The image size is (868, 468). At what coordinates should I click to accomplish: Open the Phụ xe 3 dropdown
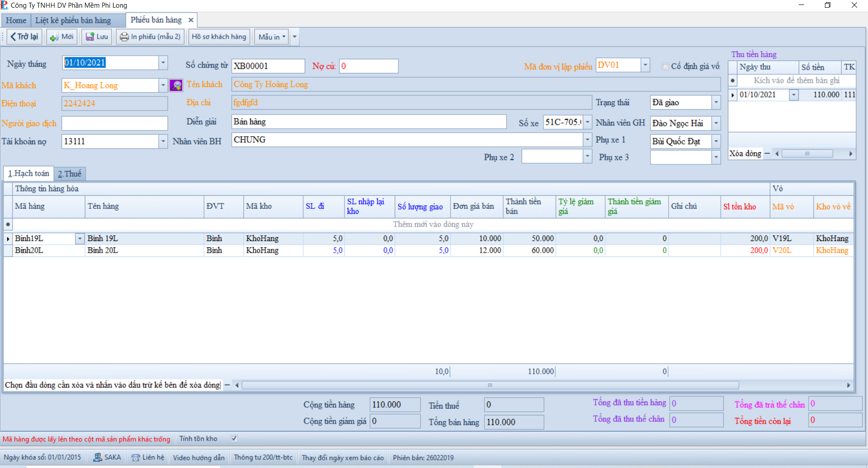pyautogui.click(x=716, y=157)
